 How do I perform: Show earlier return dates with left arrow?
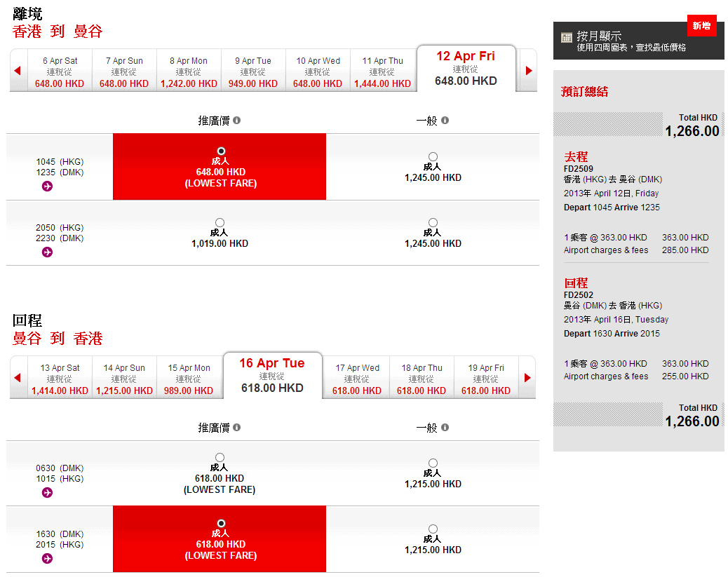[18, 378]
